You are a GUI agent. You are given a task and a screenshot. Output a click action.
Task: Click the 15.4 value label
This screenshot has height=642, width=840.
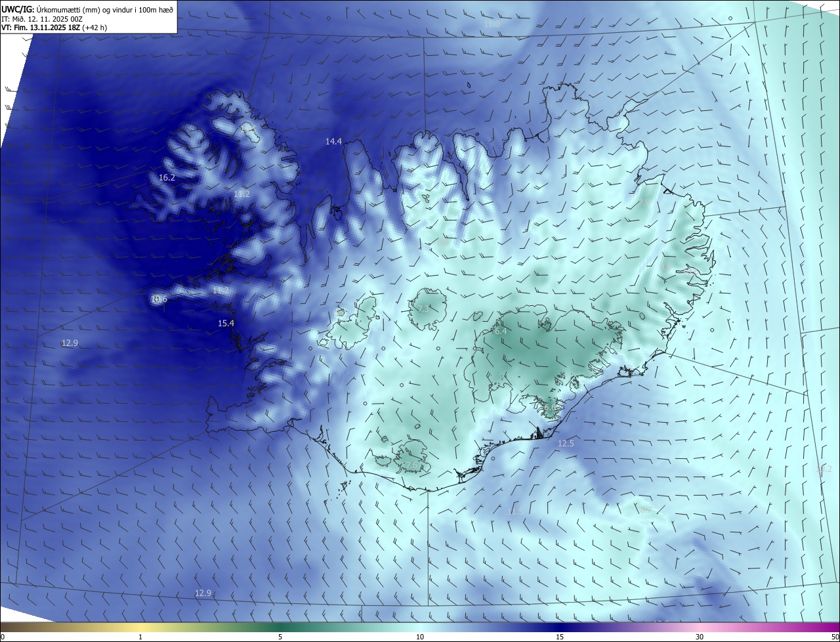point(226,324)
